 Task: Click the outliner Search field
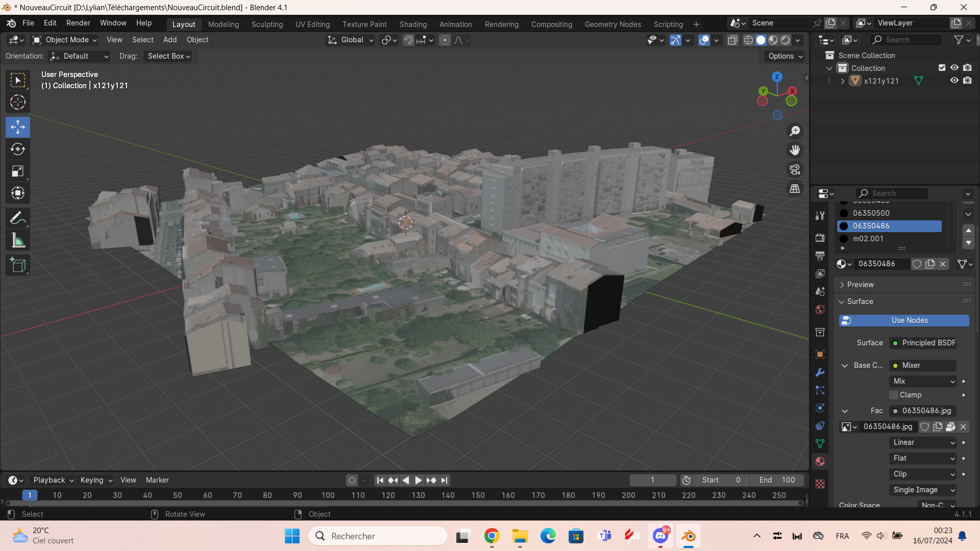906,40
